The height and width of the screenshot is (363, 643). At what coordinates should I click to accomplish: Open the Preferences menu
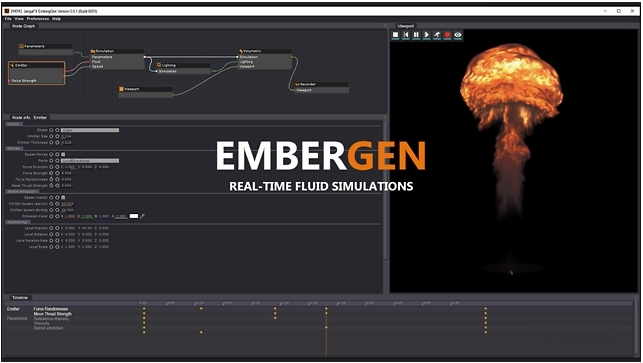pyautogui.click(x=38, y=19)
